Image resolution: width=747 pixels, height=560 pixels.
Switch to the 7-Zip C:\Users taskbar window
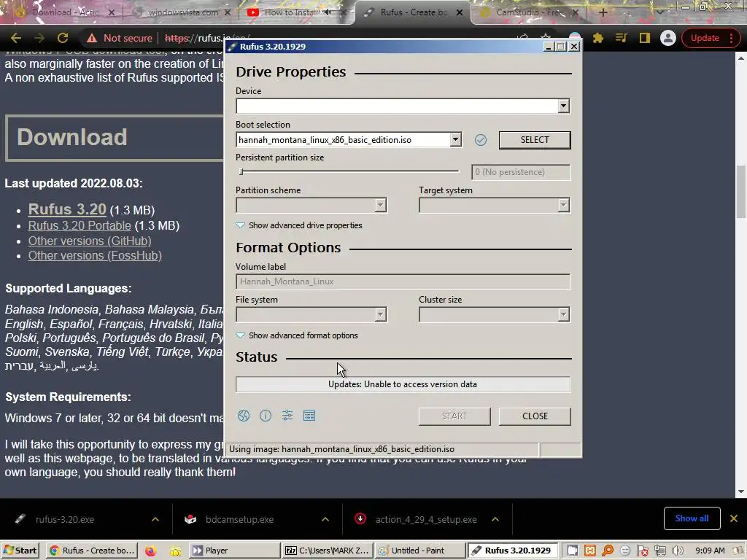pos(328,551)
